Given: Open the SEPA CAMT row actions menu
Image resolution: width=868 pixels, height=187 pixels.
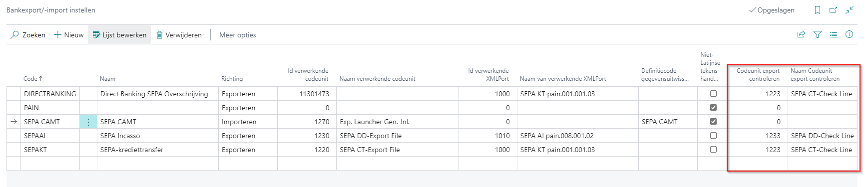Looking at the screenshot, I should [x=88, y=122].
